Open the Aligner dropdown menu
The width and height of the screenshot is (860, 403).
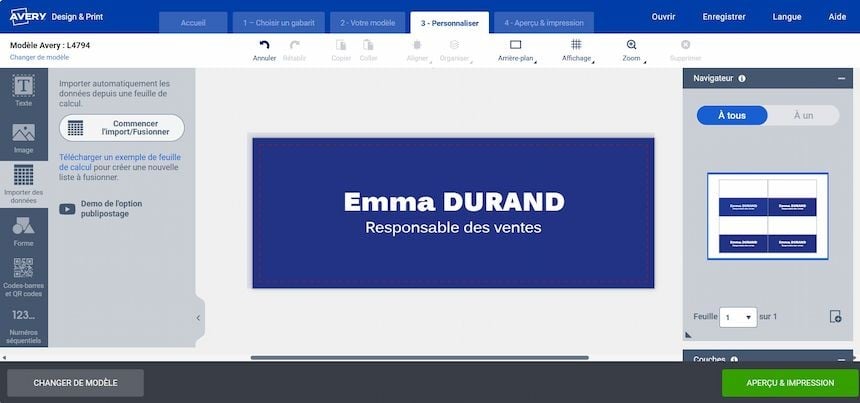coord(417,50)
